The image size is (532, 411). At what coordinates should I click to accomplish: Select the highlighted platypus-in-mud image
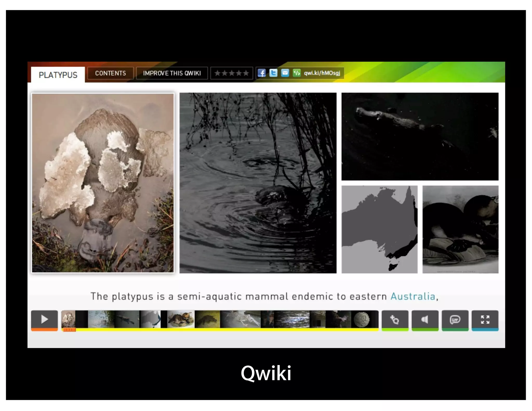click(103, 183)
